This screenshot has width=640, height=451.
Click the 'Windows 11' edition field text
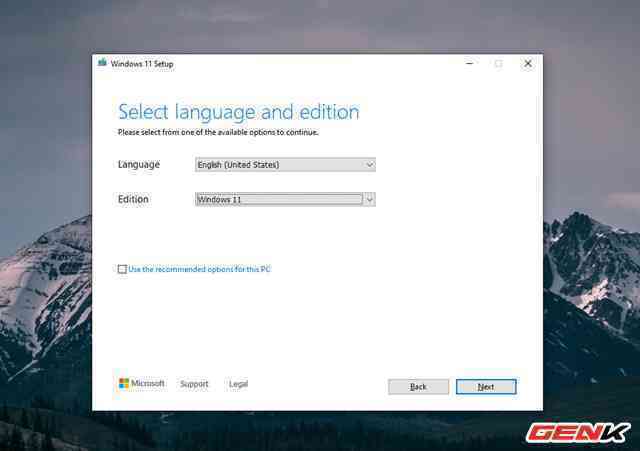(x=220, y=200)
